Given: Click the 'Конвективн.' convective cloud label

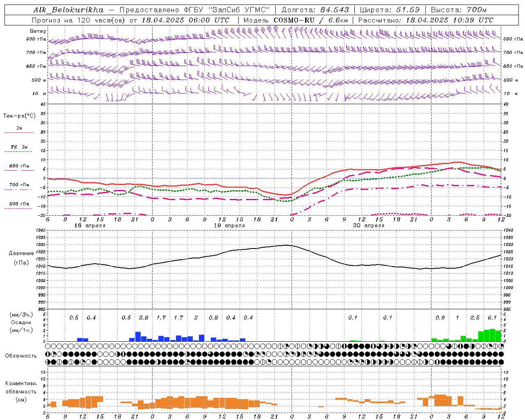Looking at the screenshot, I should click(x=21, y=383).
